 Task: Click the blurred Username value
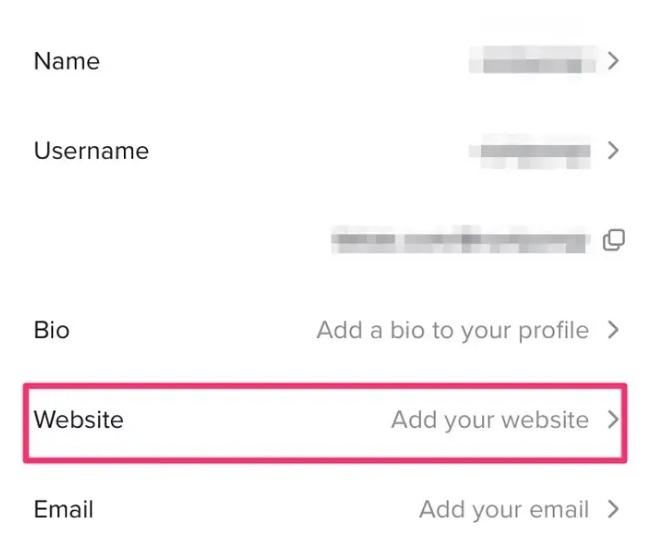530,151
